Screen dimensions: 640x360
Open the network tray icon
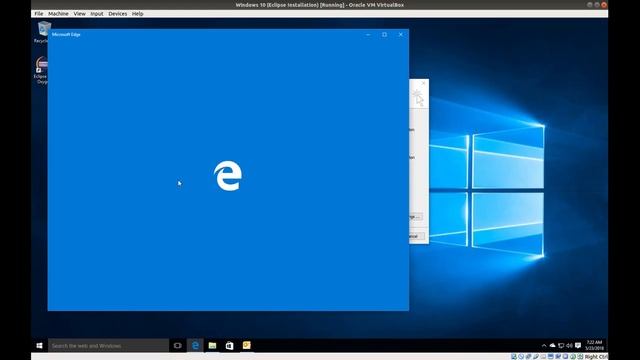point(561,345)
